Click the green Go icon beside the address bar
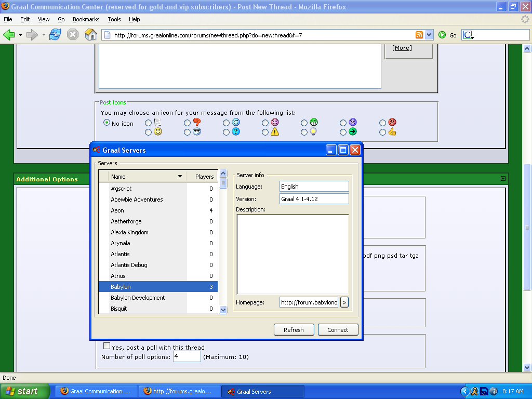This screenshot has width=532, height=399. click(442, 35)
